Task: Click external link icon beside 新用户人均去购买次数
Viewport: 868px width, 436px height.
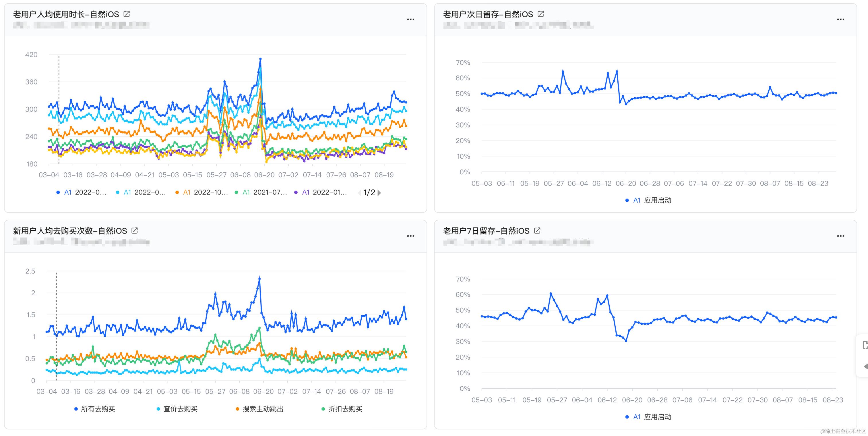Action: [x=134, y=231]
